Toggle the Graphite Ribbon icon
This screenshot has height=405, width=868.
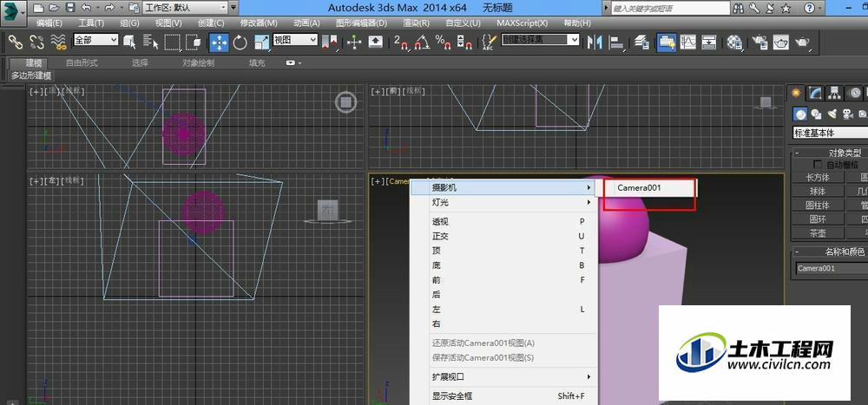(667, 42)
